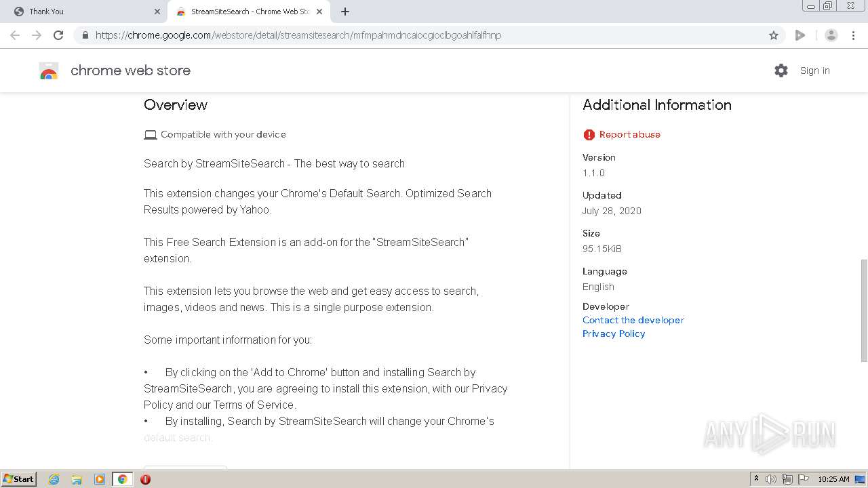Click the Additional Information heading
The image size is (868, 488).
(657, 104)
